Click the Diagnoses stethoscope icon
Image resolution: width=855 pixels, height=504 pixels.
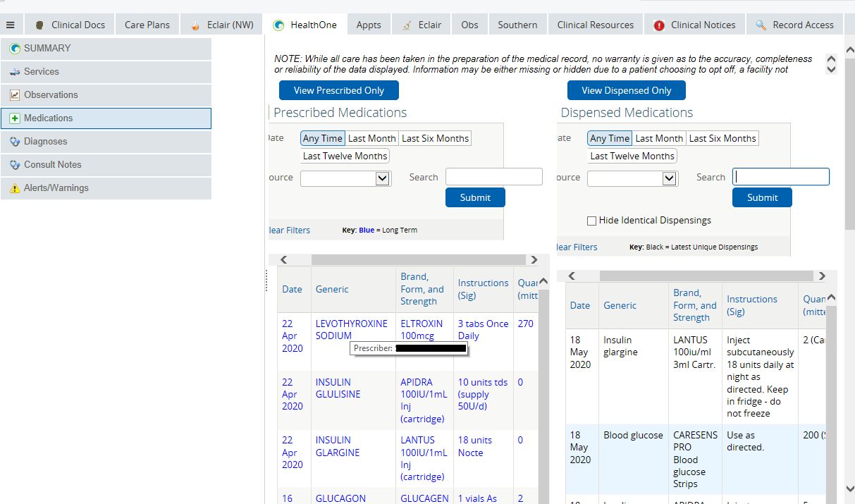tap(15, 142)
